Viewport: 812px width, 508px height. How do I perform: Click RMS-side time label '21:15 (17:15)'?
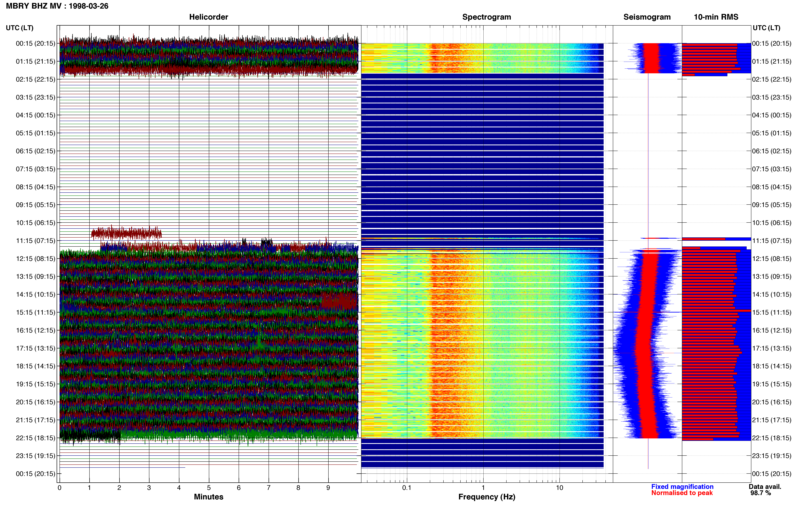tap(772, 420)
